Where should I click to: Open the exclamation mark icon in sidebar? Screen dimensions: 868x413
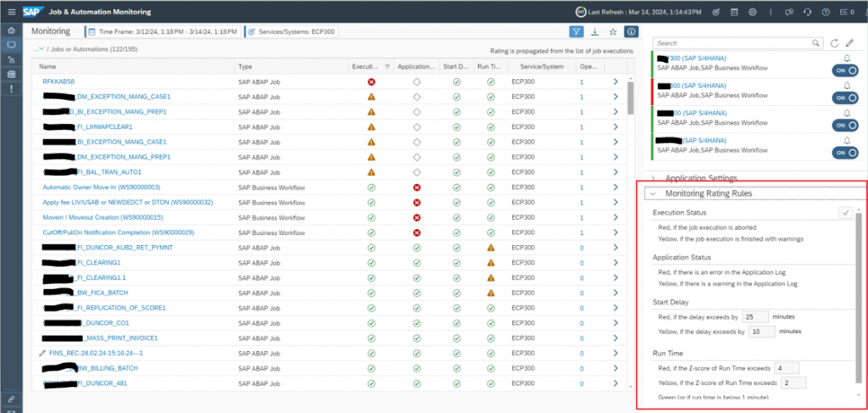(11, 88)
